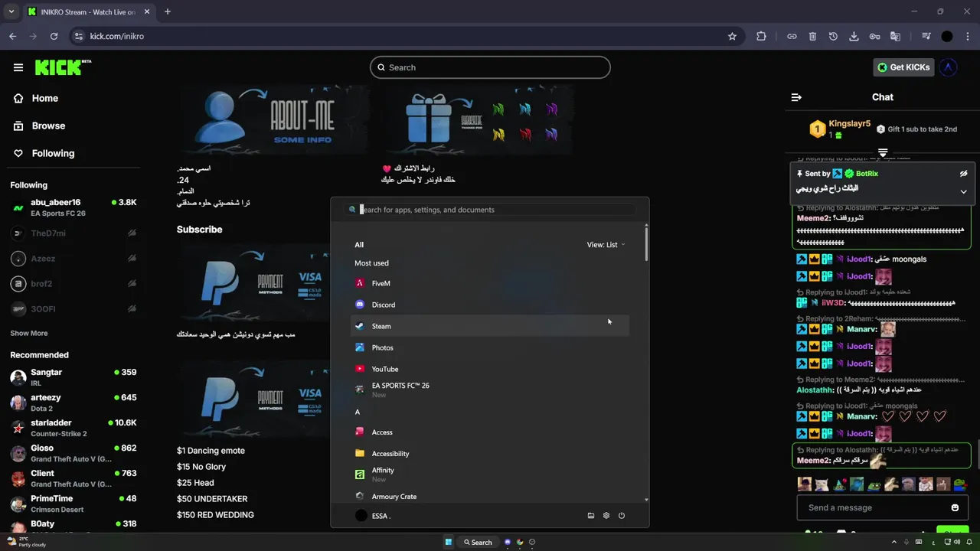Image resolution: width=980 pixels, height=551 pixels.
Task: Click the Get KICKs button
Action: coord(903,67)
